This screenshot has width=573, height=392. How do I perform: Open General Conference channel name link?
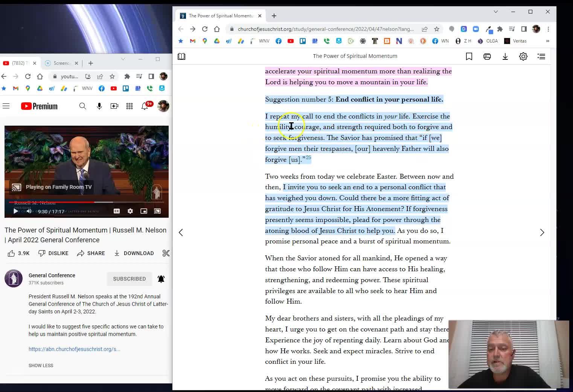(x=52, y=275)
